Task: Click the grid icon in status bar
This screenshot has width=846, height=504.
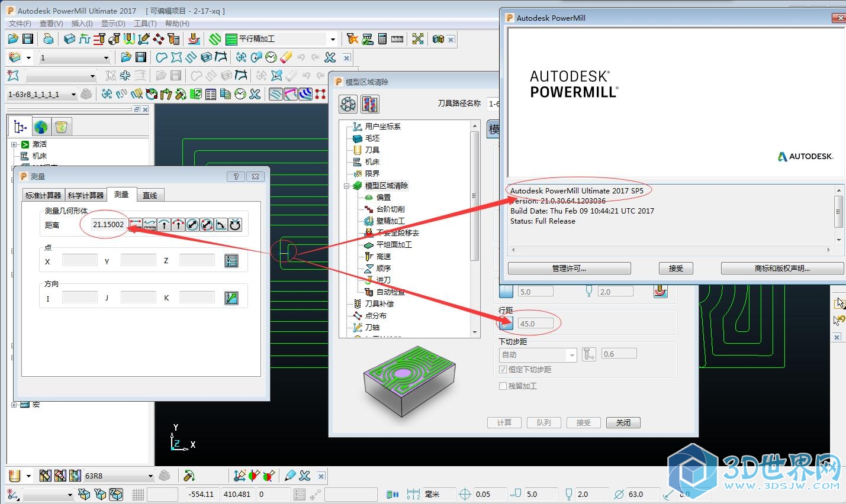Action: [138, 495]
